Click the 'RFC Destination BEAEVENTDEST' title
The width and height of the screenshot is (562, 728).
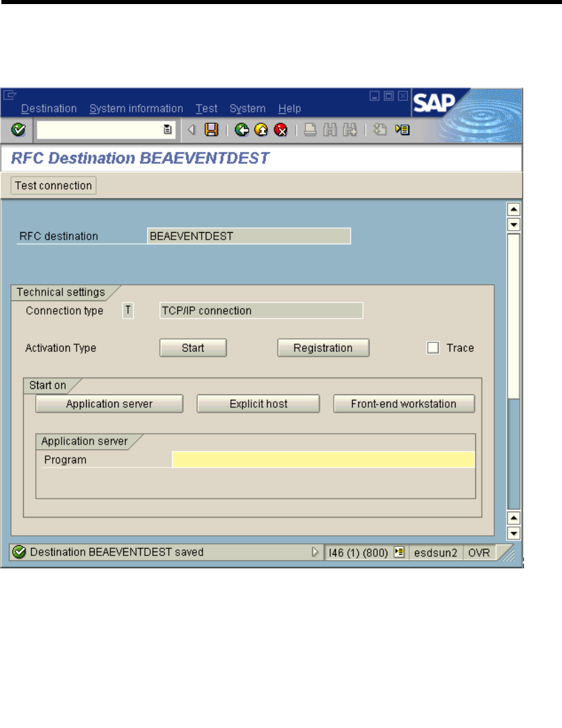coord(139,158)
